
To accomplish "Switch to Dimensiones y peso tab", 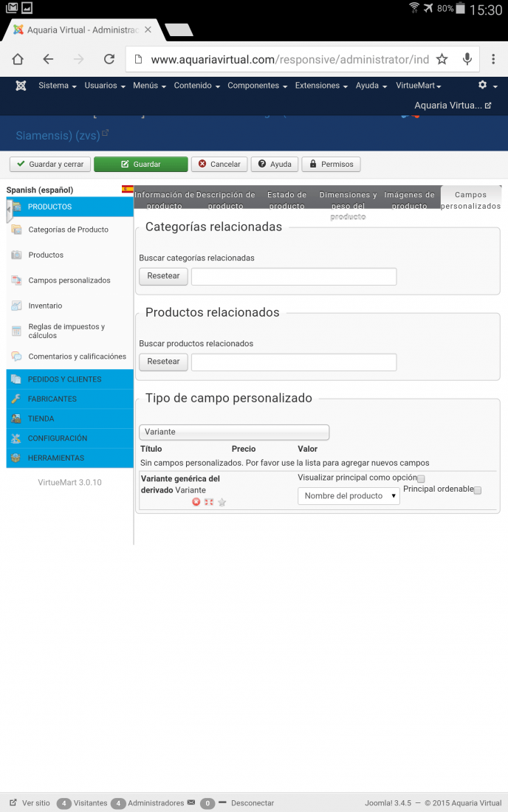I will (348, 205).
